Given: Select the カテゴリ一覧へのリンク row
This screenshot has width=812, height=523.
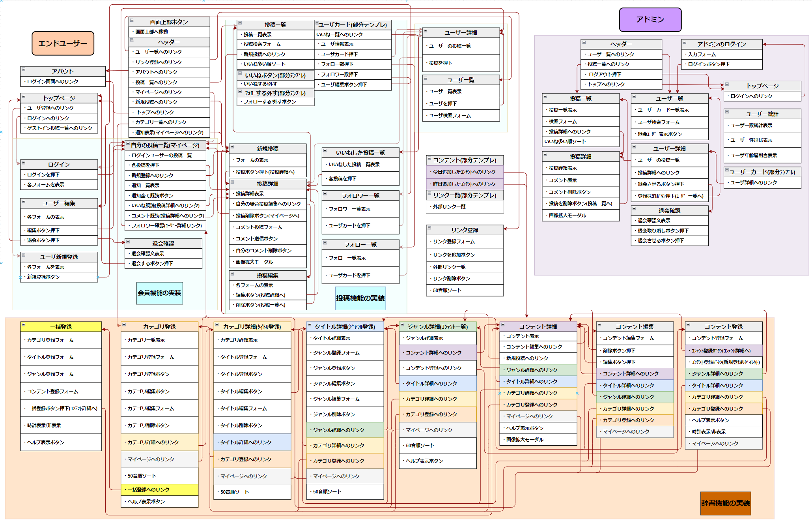Looking at the screenshot, I should coord(169,122).
